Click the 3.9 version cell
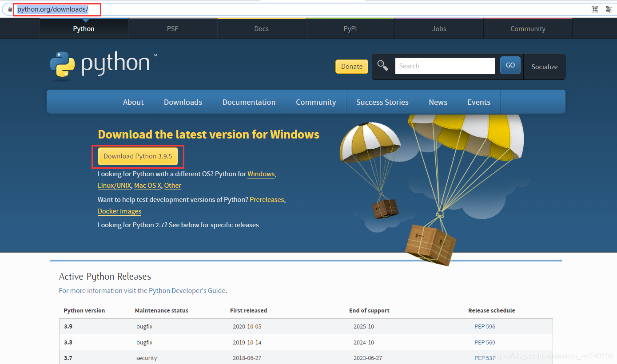The height and width of the screenshot is (364, 617). pyautogui.click(x=68, y=326)
